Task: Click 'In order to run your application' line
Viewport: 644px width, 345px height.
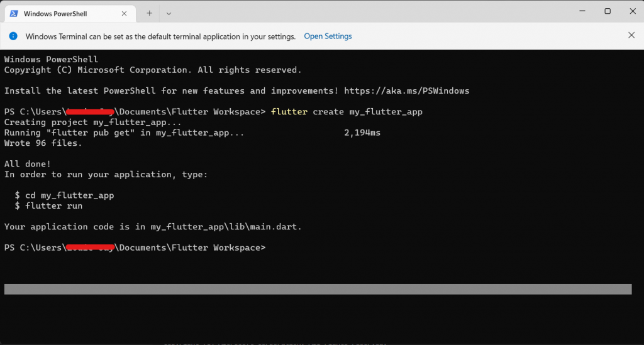Action: (x=106, y=174)
